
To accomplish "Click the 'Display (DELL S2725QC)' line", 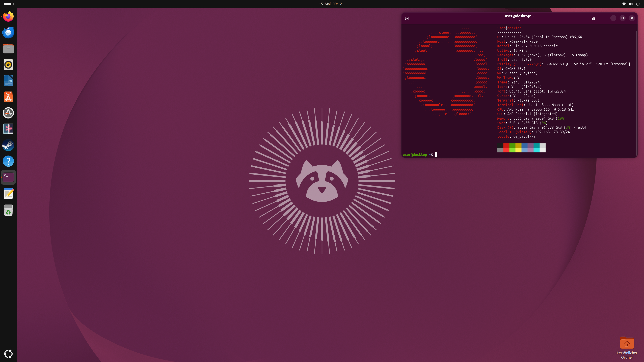I will pos(564,64).
